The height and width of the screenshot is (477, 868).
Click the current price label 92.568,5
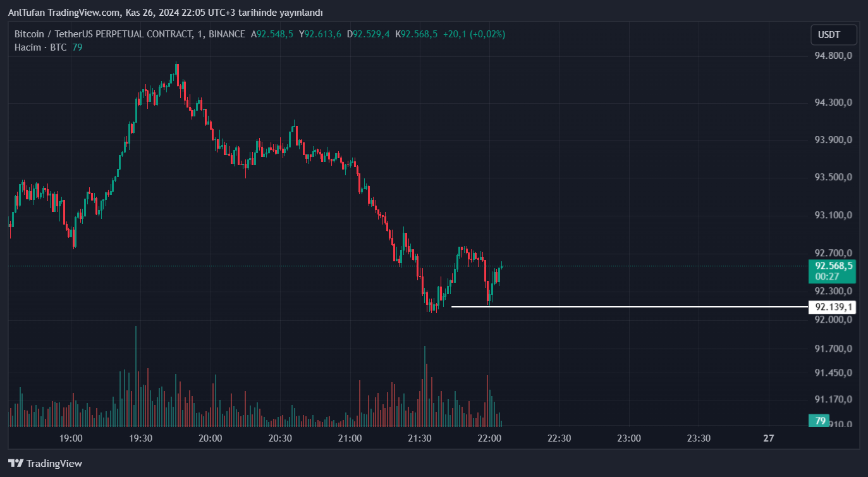point(832,266)
